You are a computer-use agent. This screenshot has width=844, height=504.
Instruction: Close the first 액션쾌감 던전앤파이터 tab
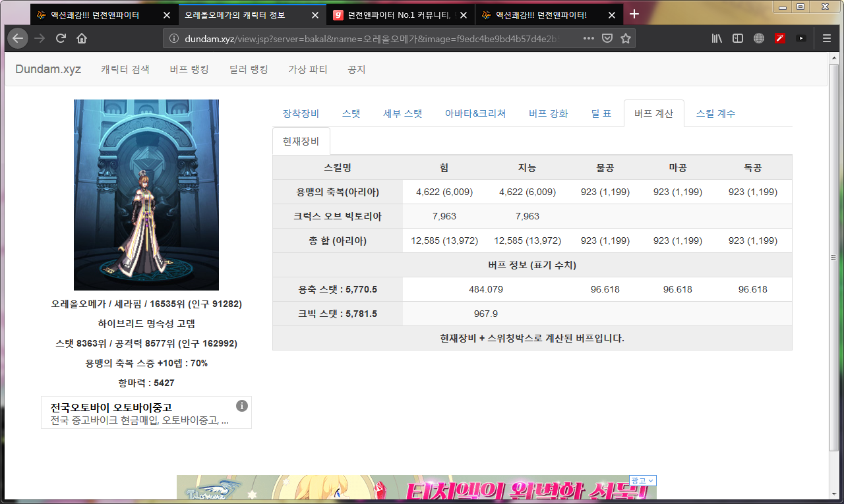pos(166,14)
